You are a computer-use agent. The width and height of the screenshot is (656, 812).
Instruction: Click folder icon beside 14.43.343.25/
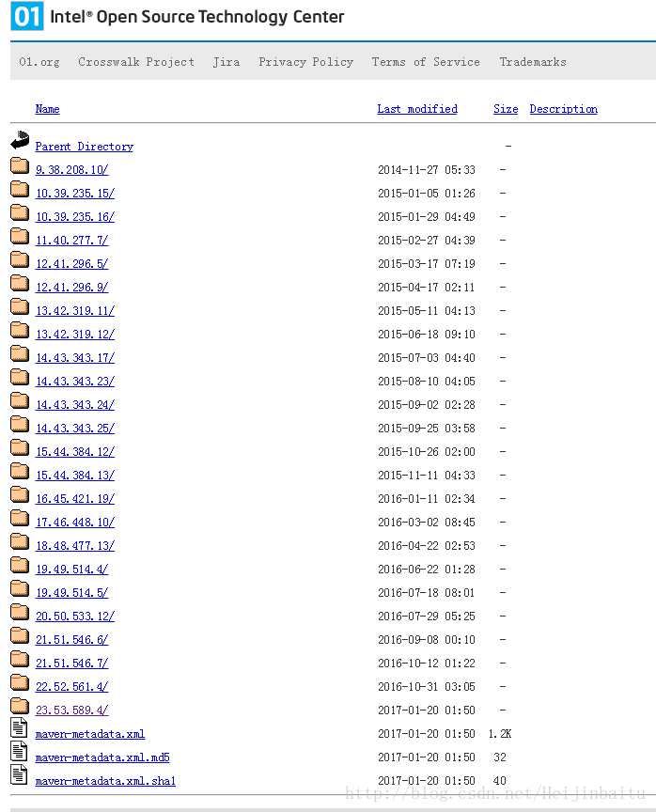click(x=20, y=424)
